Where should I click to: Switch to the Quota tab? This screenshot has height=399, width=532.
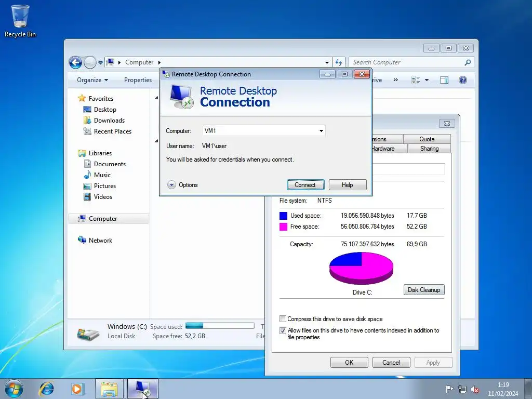(x=427, y=139)
